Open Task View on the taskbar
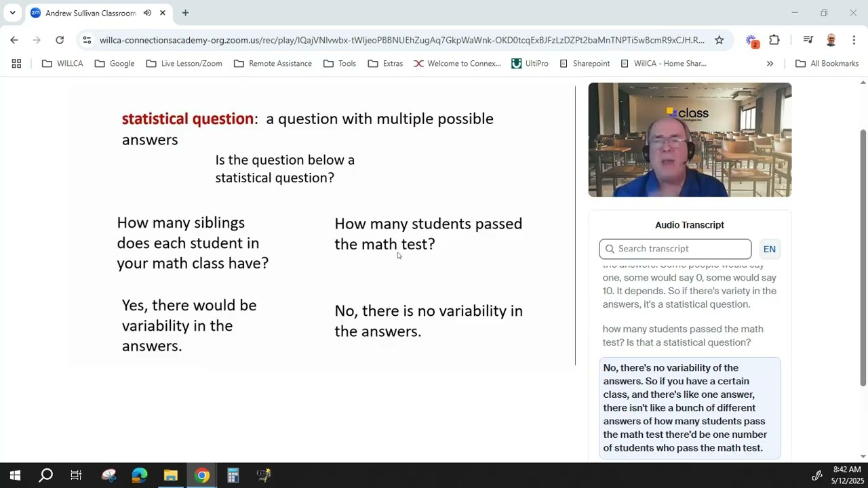The height and width of the screenshot is (488, 868). tap(76, 476)
